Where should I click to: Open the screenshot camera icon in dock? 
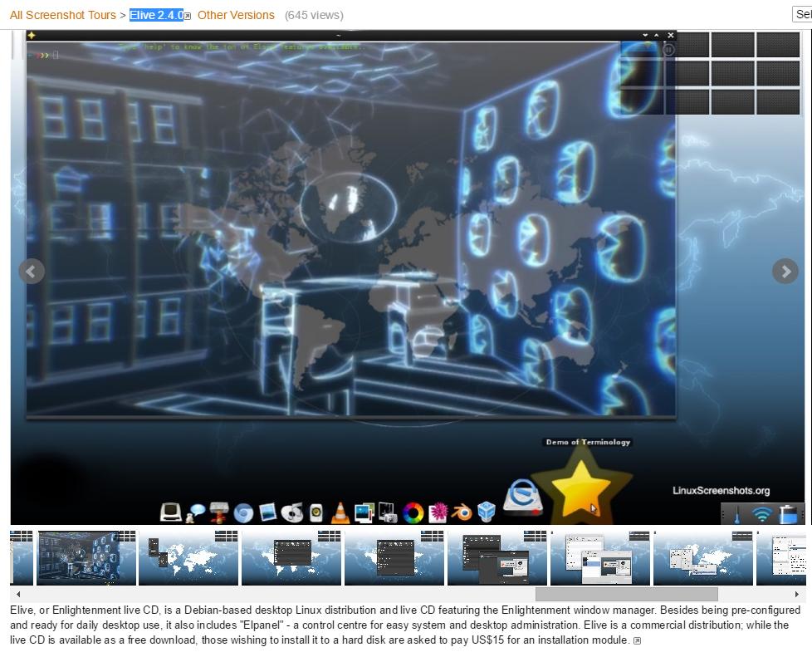[388, 512]
